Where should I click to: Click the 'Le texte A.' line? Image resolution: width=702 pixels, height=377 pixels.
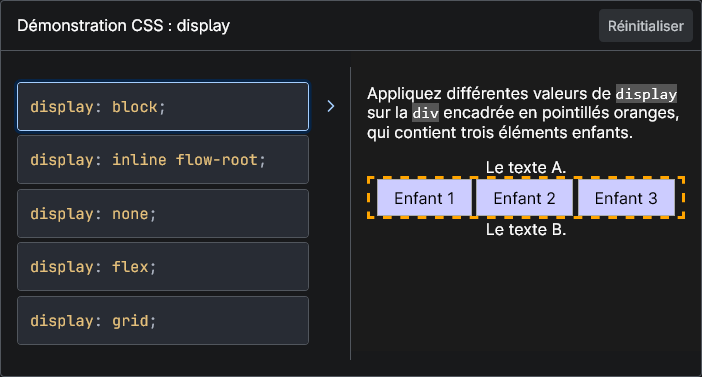[x=526, y=167]
